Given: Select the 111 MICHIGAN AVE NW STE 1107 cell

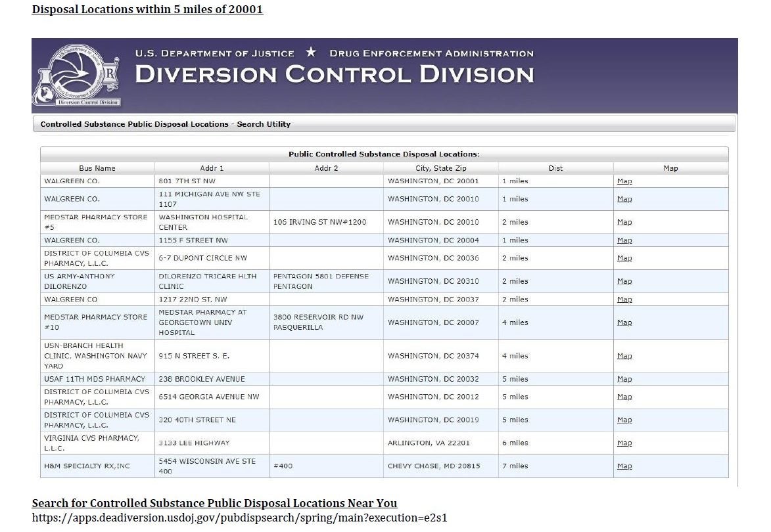Looking at the screenshot, I should coord(212,199).
